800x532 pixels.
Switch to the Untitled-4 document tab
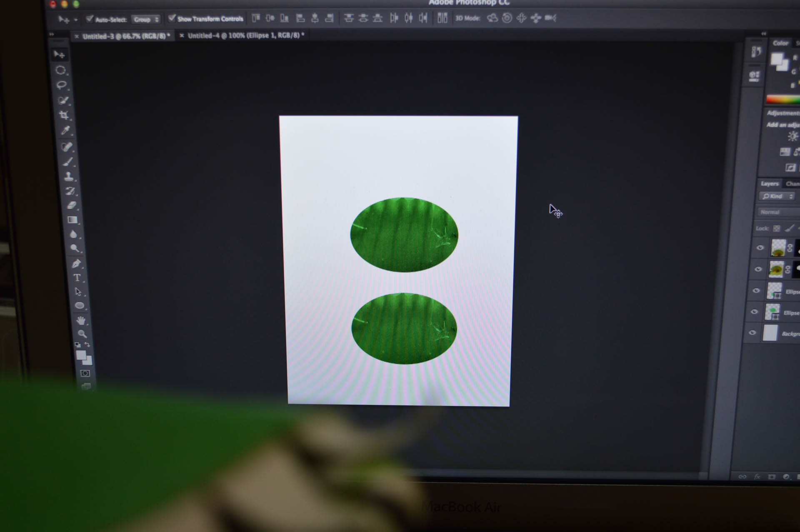coord(246,35)
